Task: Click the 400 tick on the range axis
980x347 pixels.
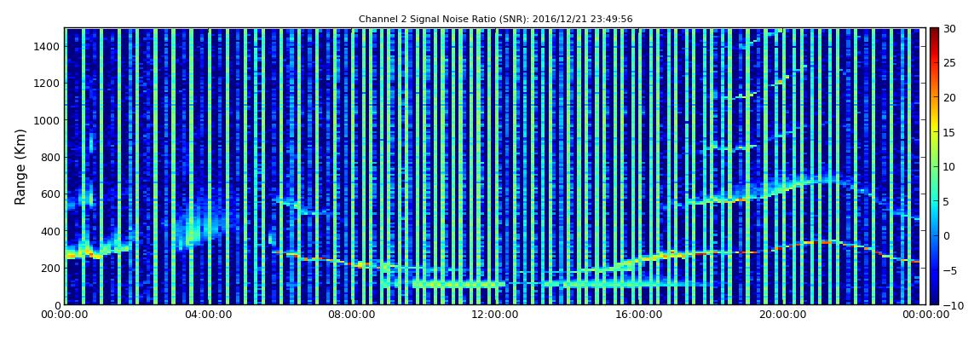Action: point(50,231)
